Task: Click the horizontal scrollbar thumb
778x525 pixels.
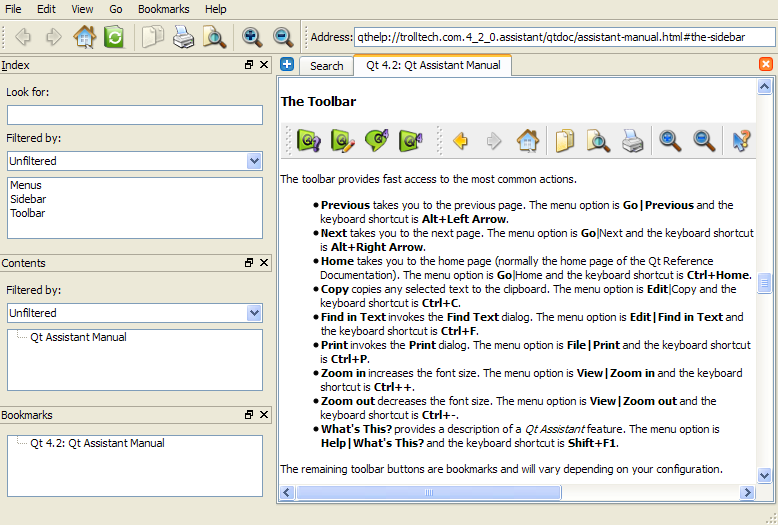Action: [x=429, y=492]
